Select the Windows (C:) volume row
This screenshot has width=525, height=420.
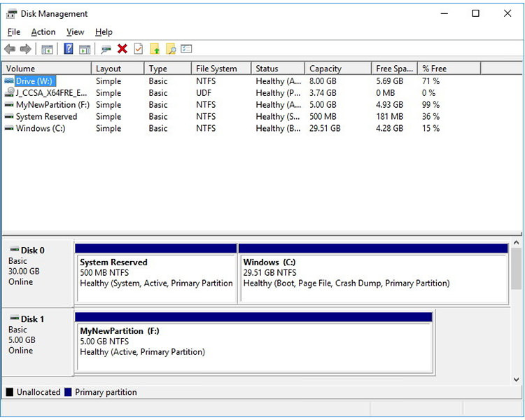tap(40, 129)
